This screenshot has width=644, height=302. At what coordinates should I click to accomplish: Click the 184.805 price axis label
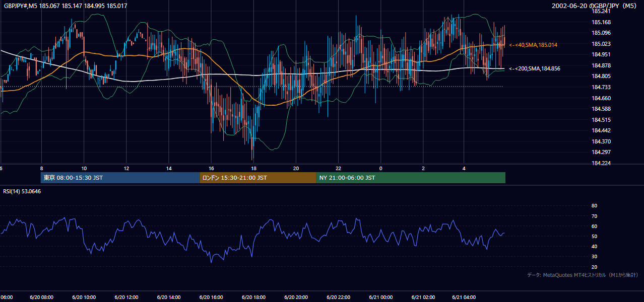pos(601,77)
